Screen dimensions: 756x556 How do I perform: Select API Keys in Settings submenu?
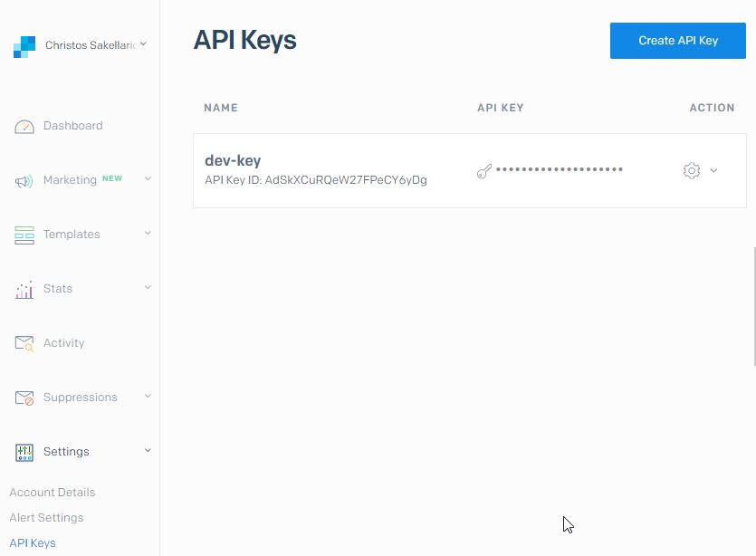33,543
